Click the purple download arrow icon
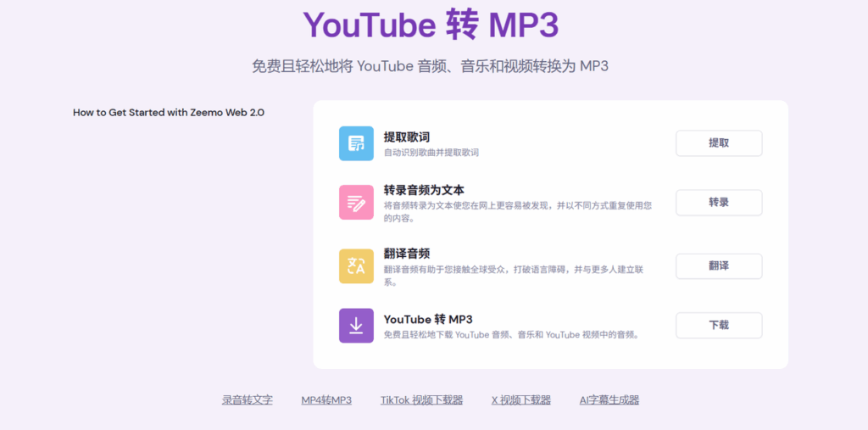The height and width of the screenshot is (430, 868). 356,326
